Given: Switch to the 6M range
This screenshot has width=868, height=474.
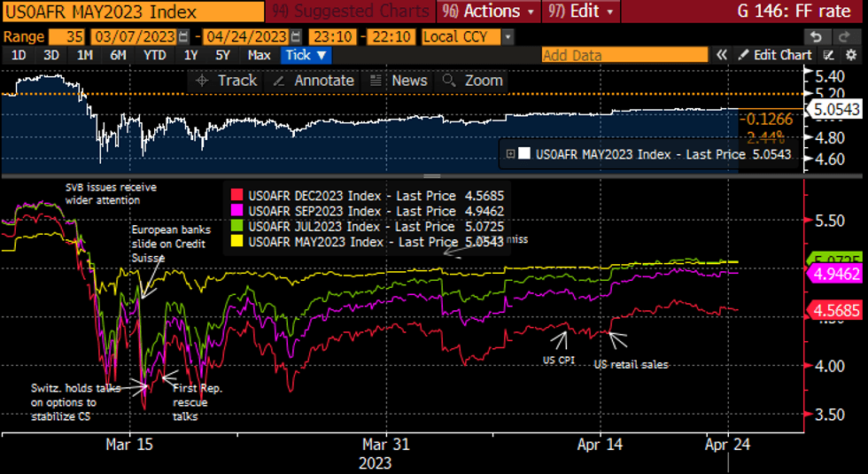Looking at the screenshot, I should tap(117, 55).
